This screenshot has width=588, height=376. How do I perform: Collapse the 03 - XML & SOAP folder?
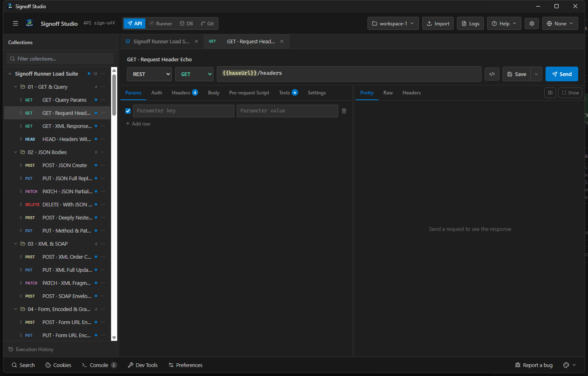(x=16, y=244)
